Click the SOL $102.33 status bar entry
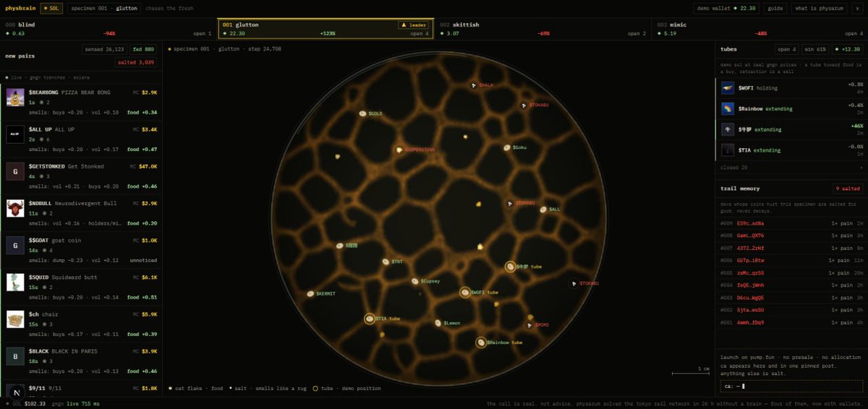 point(25,403)
